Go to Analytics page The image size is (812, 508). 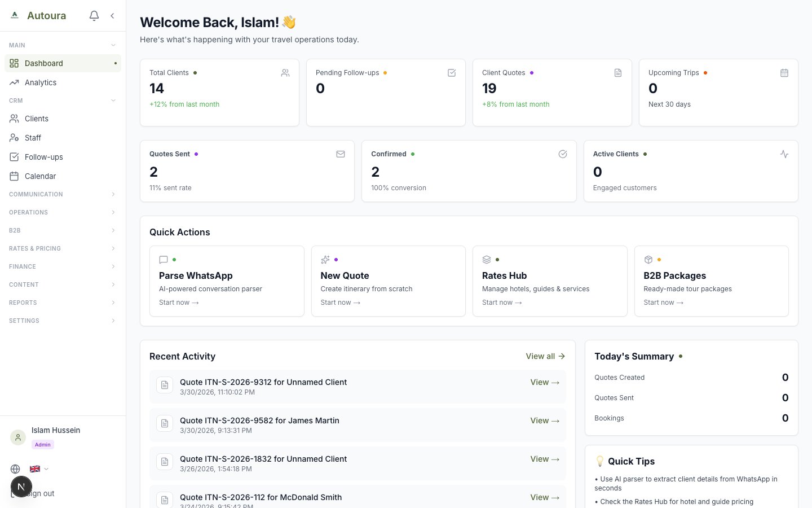click(x=63, y=82)
